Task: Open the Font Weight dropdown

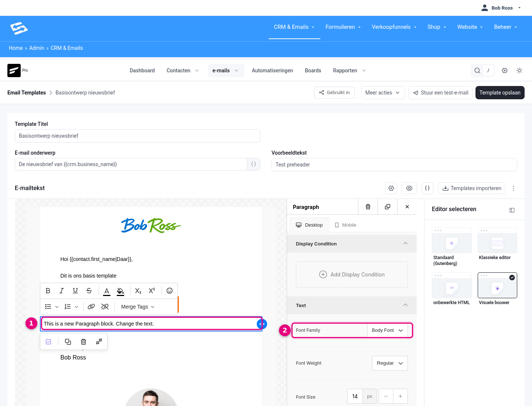Action: click(x=390, y=363)
